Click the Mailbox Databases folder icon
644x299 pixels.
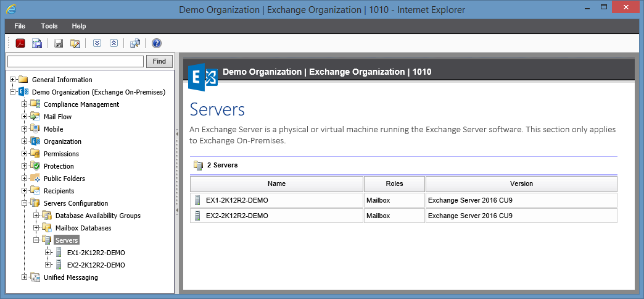[x=47, y=227]
